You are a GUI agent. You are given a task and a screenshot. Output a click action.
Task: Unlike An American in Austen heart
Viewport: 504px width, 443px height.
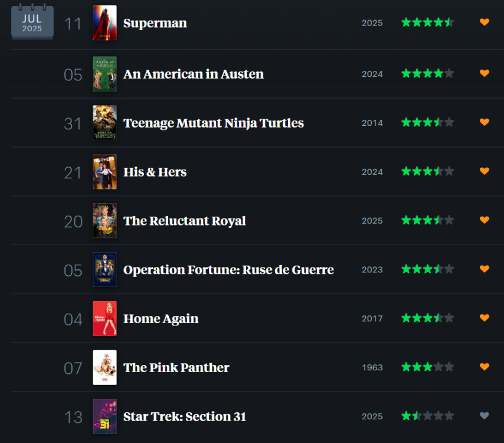pyautogui.click(x=485, y=74)
